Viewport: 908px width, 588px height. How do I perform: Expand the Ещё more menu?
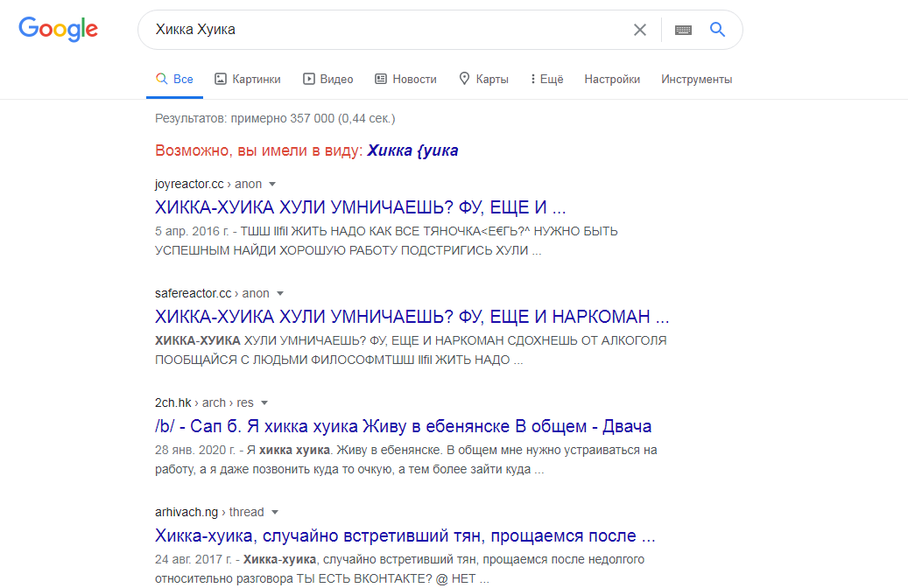[x=546, y=79]
